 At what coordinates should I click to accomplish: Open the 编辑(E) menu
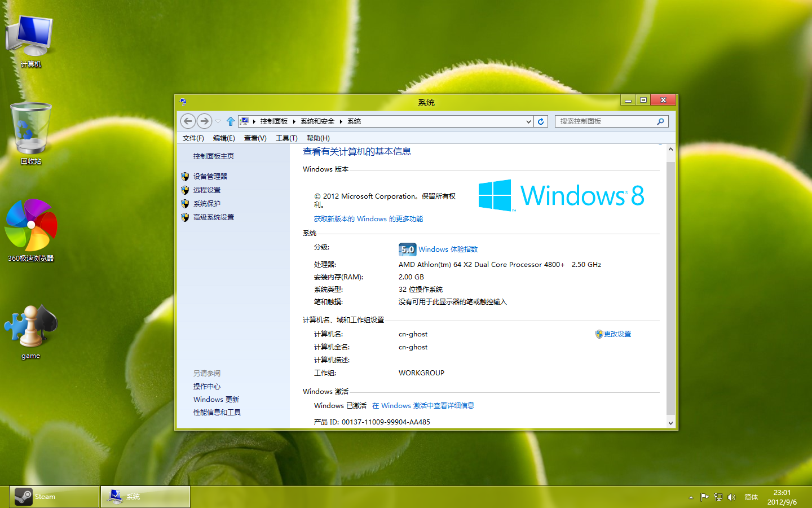point(224,138)
